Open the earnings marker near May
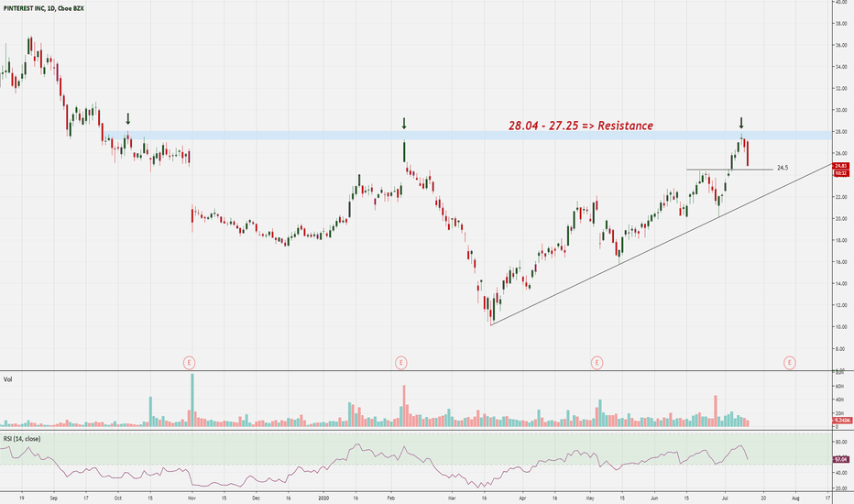 [x=597, y=362]
